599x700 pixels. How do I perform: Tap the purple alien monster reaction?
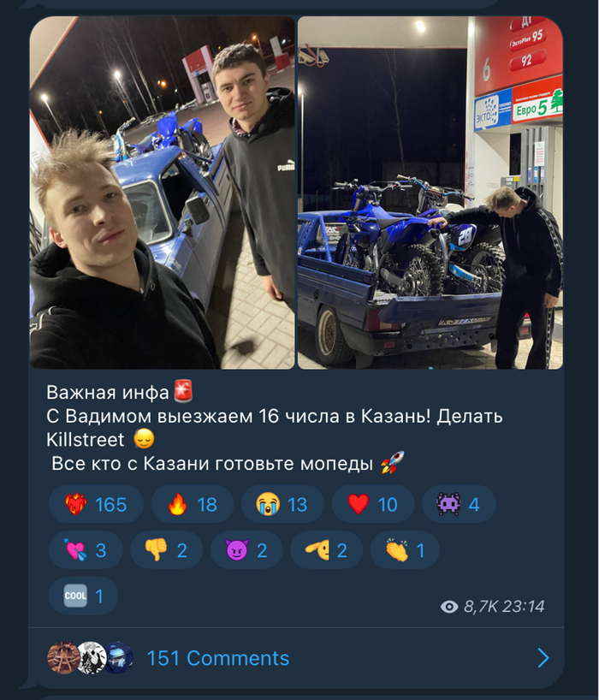point(459,505)
